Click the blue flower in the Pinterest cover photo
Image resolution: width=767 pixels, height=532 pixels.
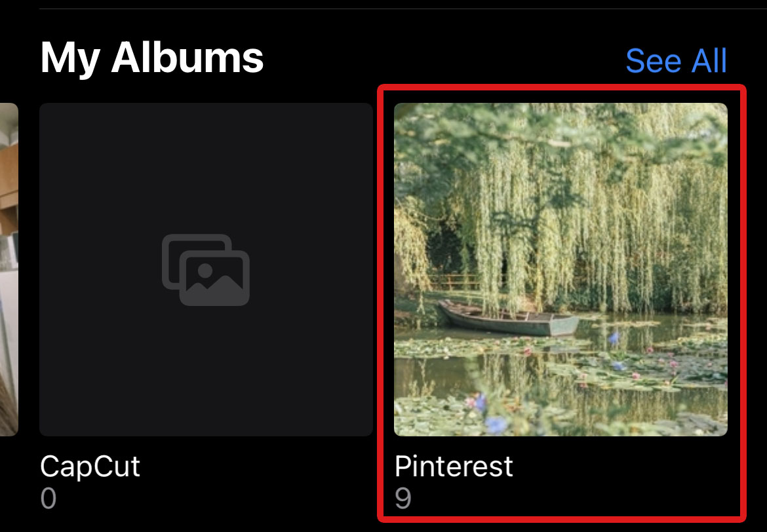click(x=496, y=425)
